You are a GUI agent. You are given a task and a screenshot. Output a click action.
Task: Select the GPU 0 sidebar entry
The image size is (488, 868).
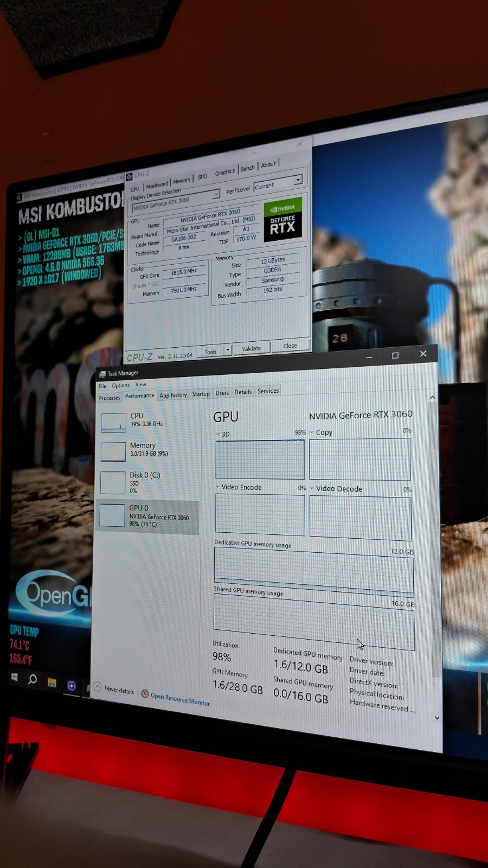coord(147,516)
